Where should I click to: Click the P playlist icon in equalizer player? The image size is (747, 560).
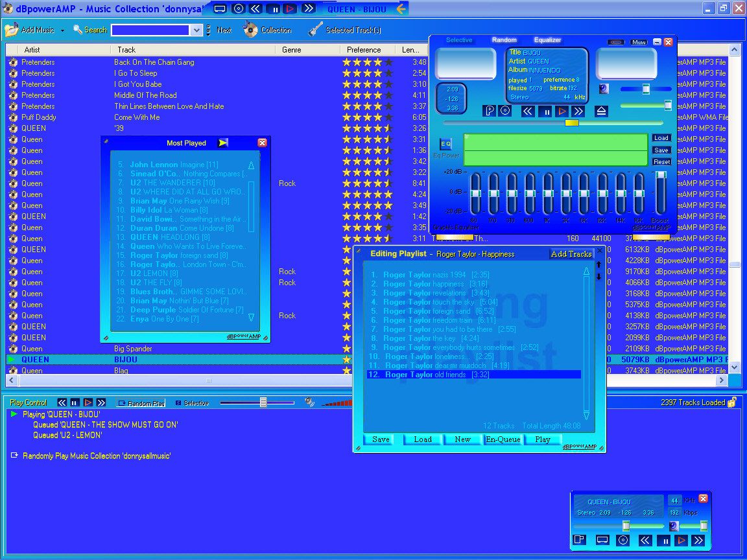pos(490,111)
